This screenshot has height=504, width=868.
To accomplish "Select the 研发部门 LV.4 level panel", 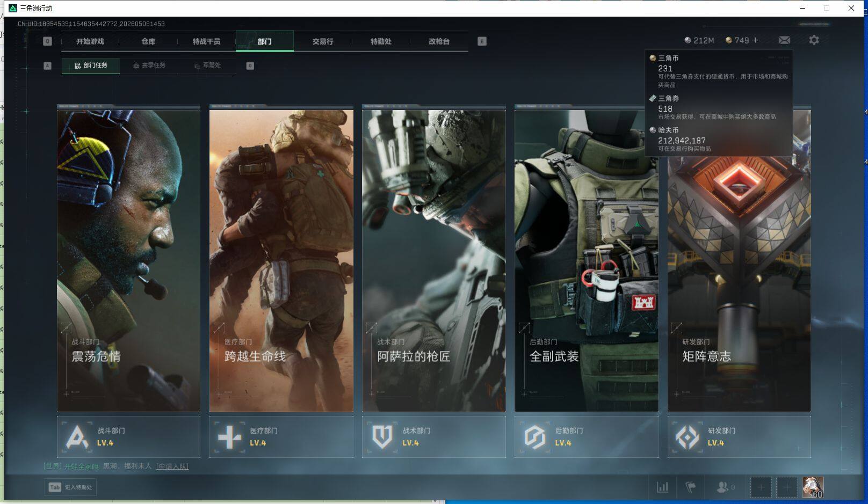I will 739,437.
